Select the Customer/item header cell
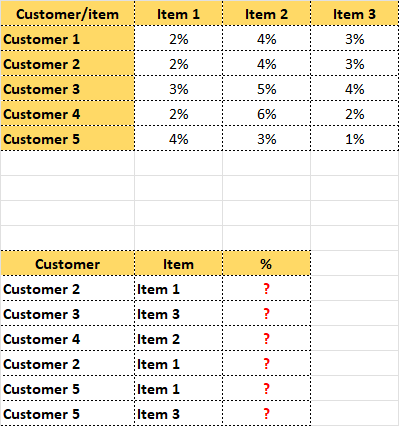This screenshot has width=399, height=426. 67,13
